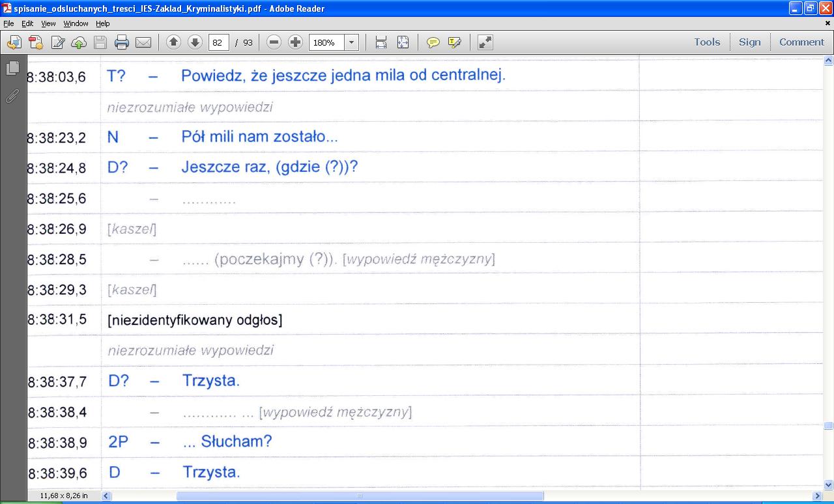Zoom in with the plus button
This screenshot has height=504, width=834.
click(x=296, y=42)
